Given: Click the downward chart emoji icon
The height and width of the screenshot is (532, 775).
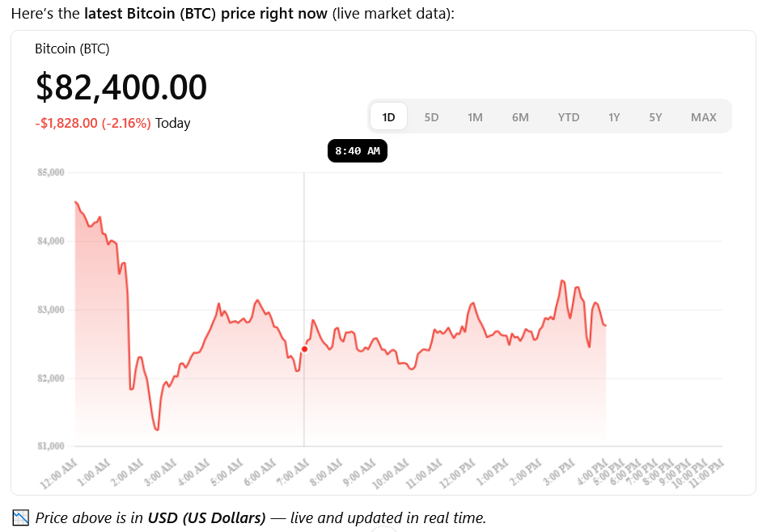Looking at the screenshot, I should [21, 517].
